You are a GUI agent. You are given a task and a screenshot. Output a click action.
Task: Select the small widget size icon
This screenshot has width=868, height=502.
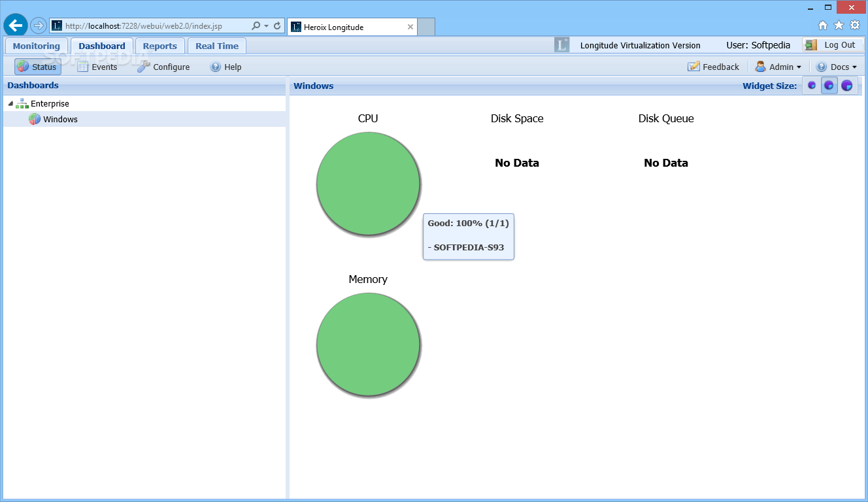pyautogui.click(x=812, y=85)
